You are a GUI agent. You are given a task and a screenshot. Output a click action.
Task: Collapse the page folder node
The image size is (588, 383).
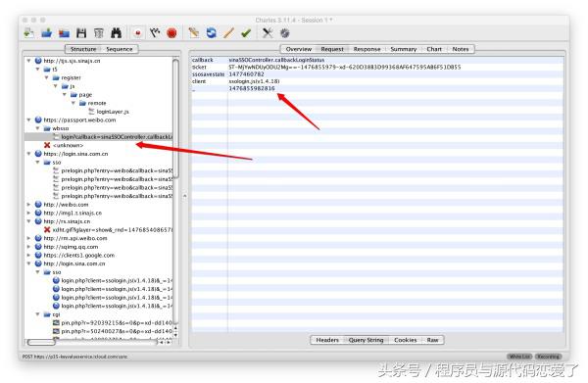point(64,94)
